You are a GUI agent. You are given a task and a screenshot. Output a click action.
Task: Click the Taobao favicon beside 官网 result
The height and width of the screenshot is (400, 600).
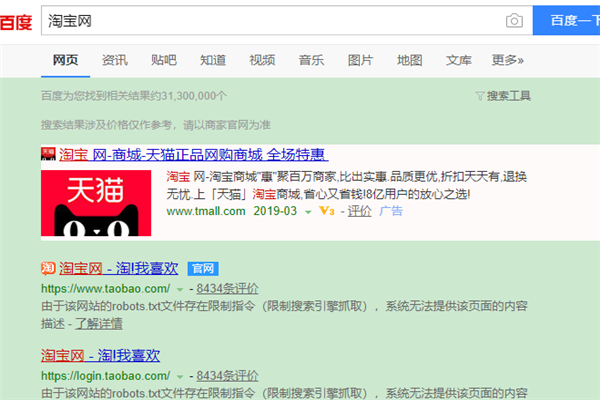(48, 268)
